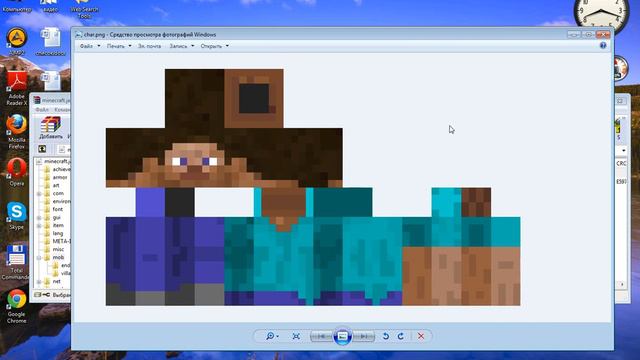This screenshot has width=640, height=360.
Task: Click the Mozilla Firefox desktop icon
Action: [x=16, y=131]
